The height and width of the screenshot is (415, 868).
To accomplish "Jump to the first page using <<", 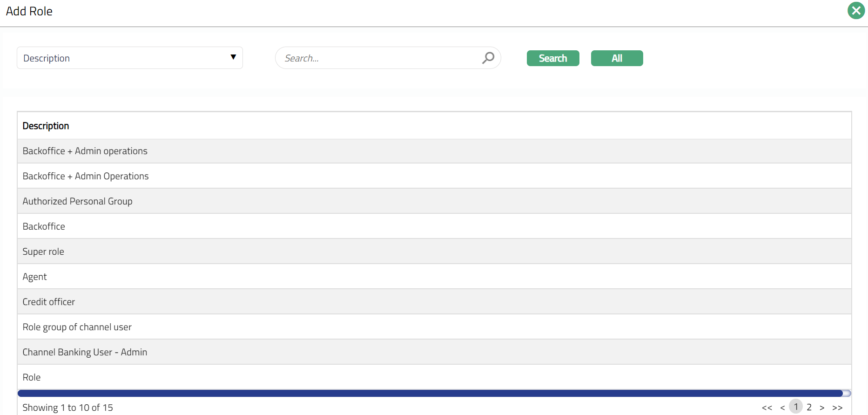I will pyautogui.click(x=767, y=408).
